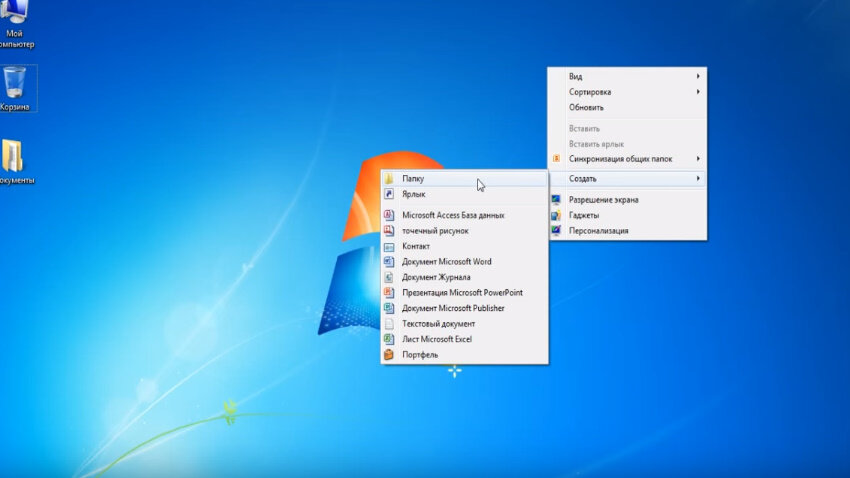Image resolution: width=850 pixels, height=478 pixels.
Task: Create a new shortcut via Ярлык
Action: (x=465, y=194)
